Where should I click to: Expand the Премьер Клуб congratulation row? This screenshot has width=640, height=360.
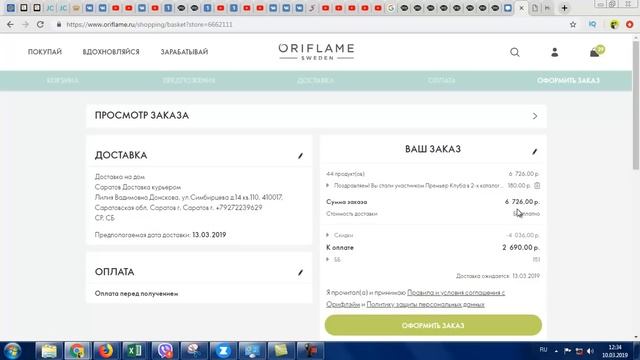[328, 185]
